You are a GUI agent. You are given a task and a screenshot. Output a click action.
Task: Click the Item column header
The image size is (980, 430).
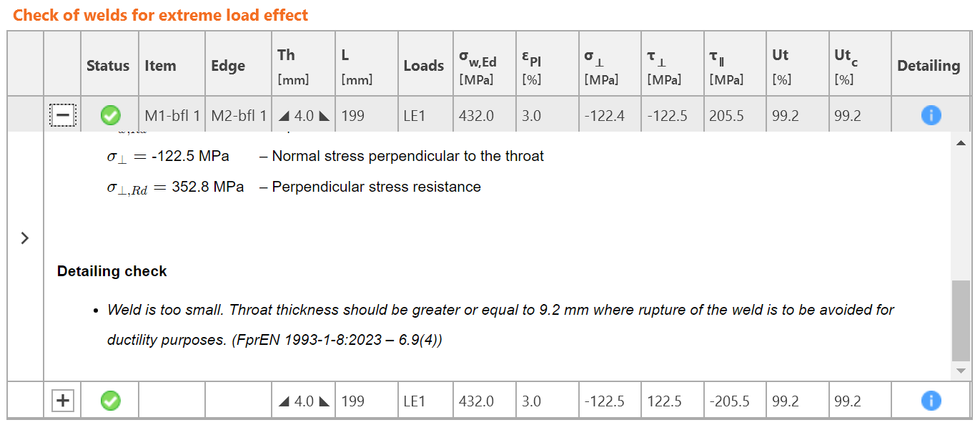(x=160, y=66)
